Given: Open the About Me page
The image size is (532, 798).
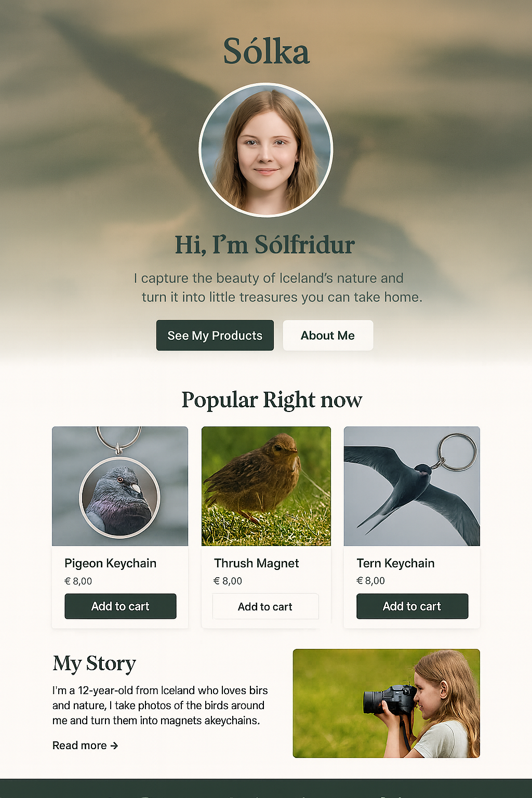Looking at the screenshot, I should click(328, 335).
